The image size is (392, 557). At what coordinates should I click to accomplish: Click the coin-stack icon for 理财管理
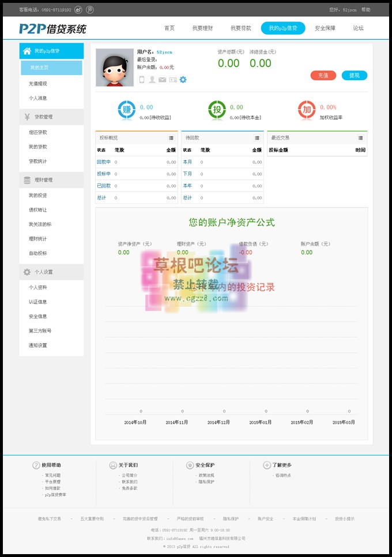click(27, 180)
